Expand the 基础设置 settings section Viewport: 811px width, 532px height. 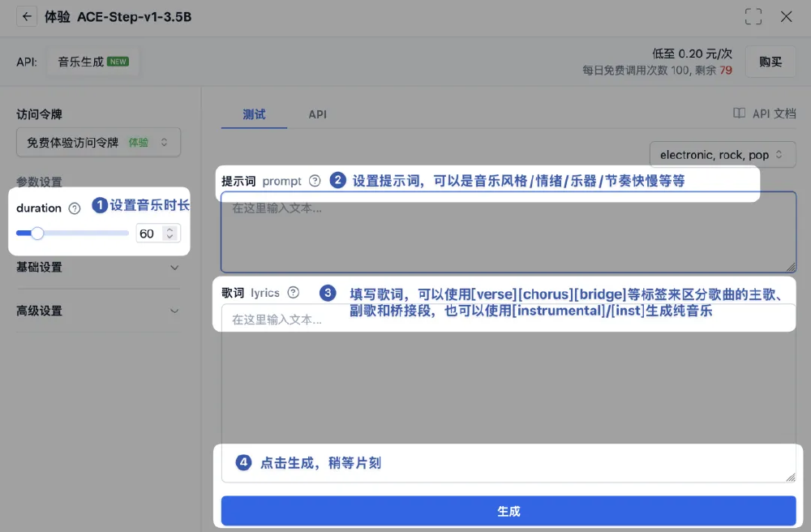[98, 268]
